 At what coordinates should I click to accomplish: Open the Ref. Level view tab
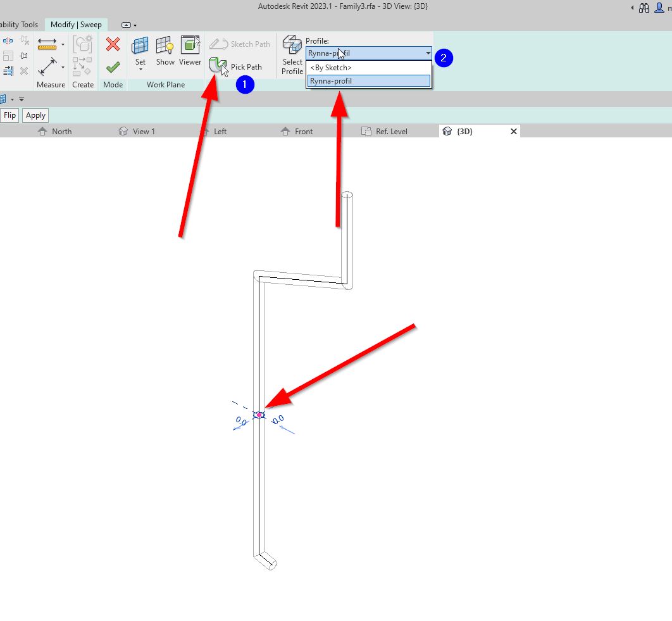tap(392, 131)
